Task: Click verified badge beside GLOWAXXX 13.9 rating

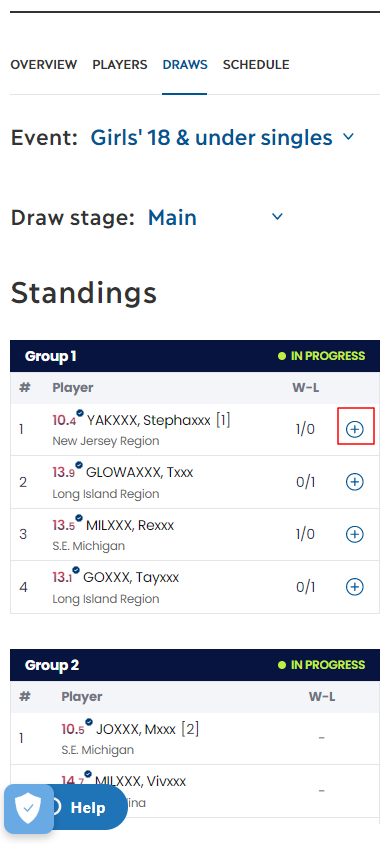Action: point(80,466)
